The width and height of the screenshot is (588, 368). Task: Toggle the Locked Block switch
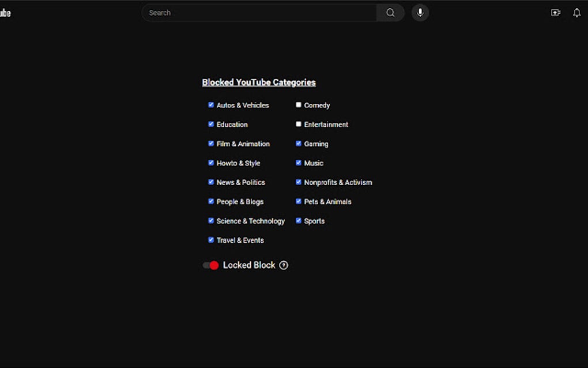pos(211,265)
